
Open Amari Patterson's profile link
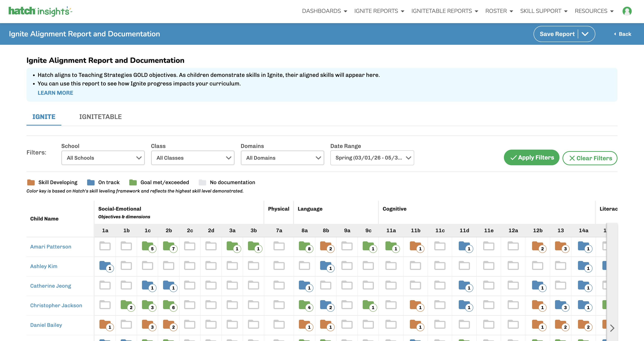tap(51, 247)
